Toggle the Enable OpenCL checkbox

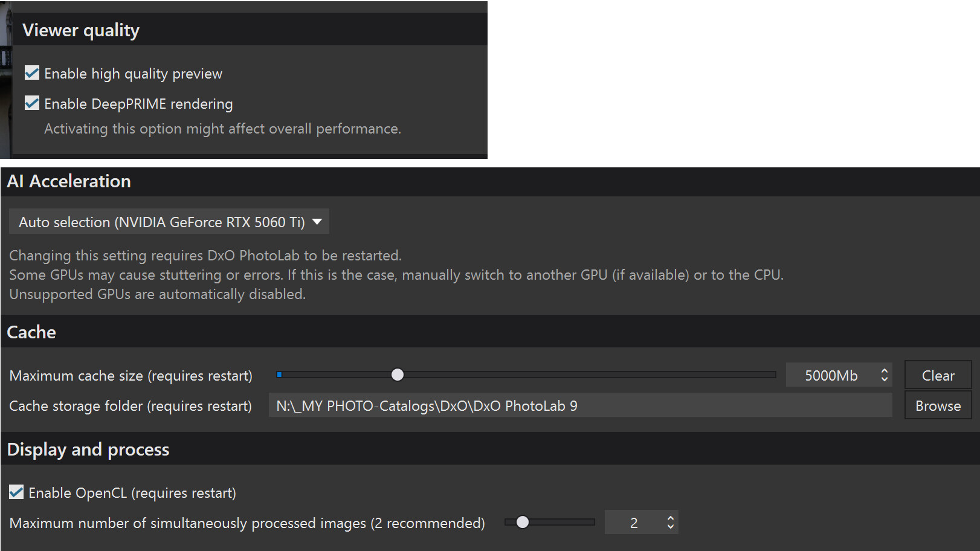16,492
